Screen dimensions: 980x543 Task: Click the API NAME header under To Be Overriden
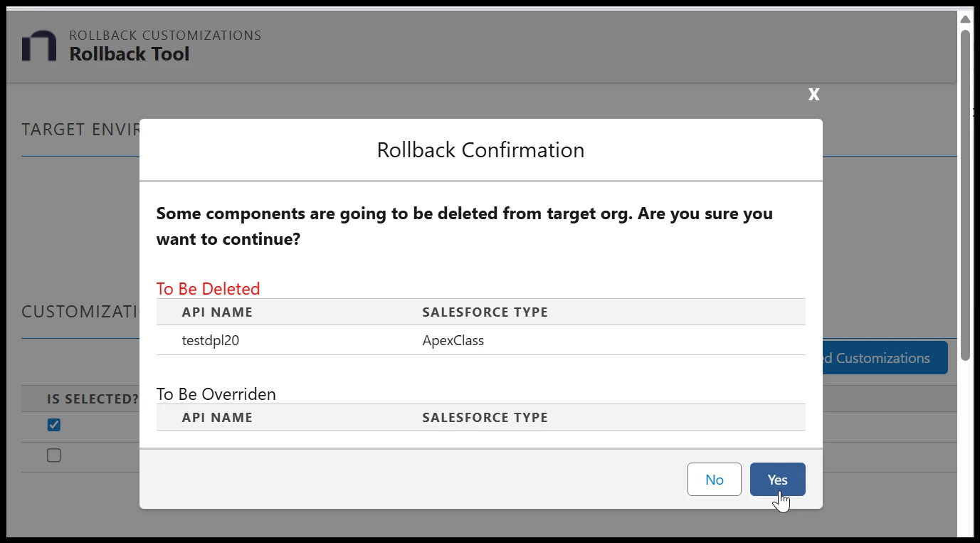[x=217, y=417]
